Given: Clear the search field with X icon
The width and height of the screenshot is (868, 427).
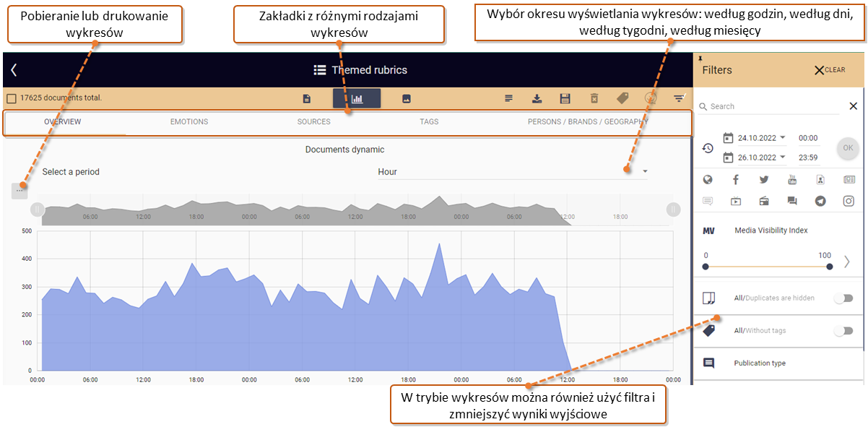Looking at the screenshot, I should (853, 106).
